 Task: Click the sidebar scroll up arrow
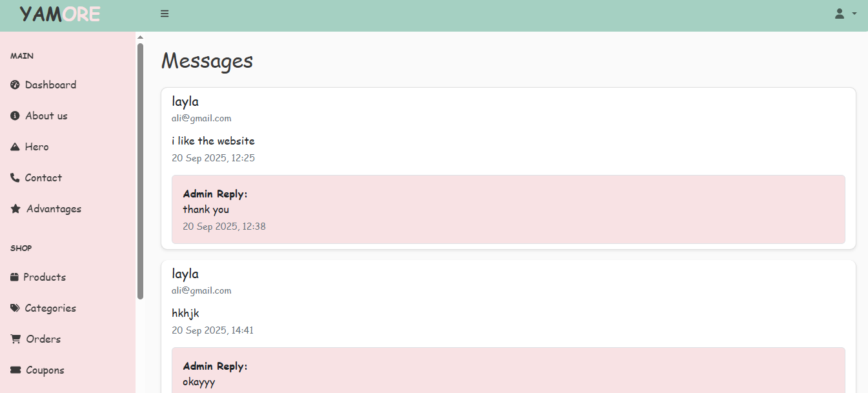(140, 37)
